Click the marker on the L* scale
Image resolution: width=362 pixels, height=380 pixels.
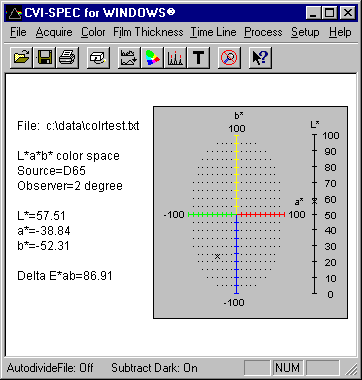(314, 200)
